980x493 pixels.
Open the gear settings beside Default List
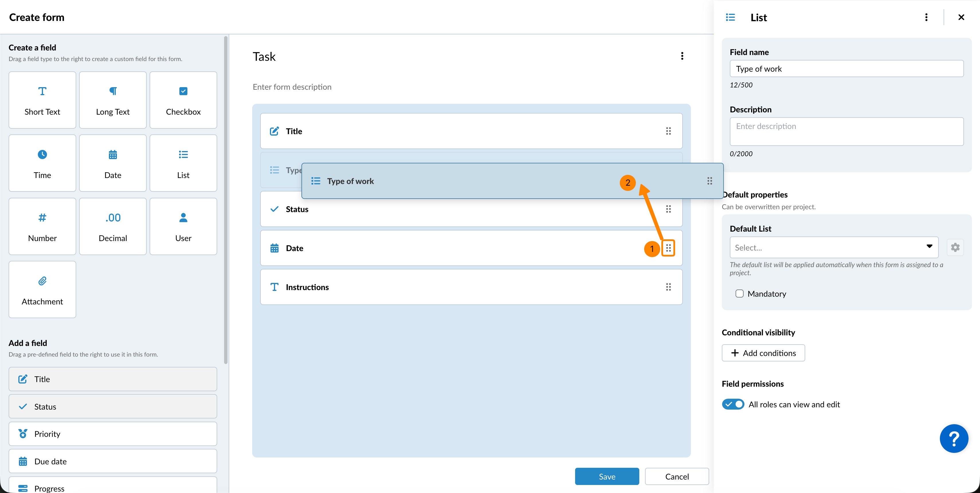pyautogui.click(x=955, y=248)
